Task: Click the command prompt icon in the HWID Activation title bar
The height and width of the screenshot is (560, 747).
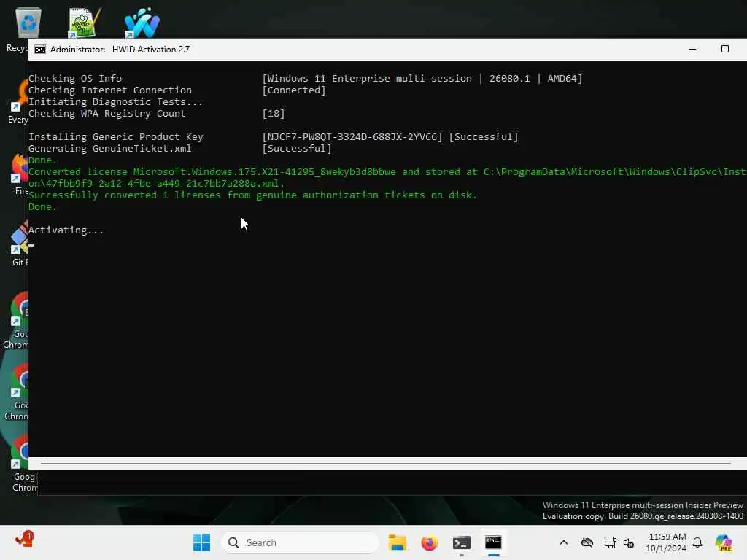Action: [40, 50]
